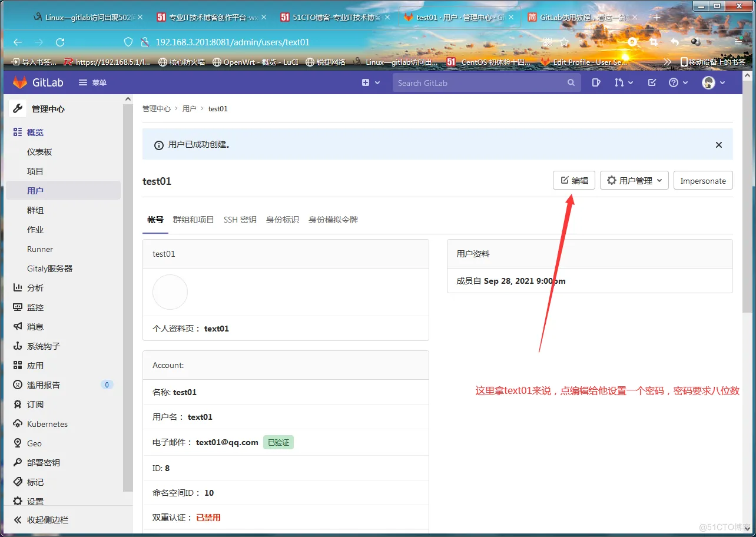Click the test01 user avatar circle

point(170,292)
